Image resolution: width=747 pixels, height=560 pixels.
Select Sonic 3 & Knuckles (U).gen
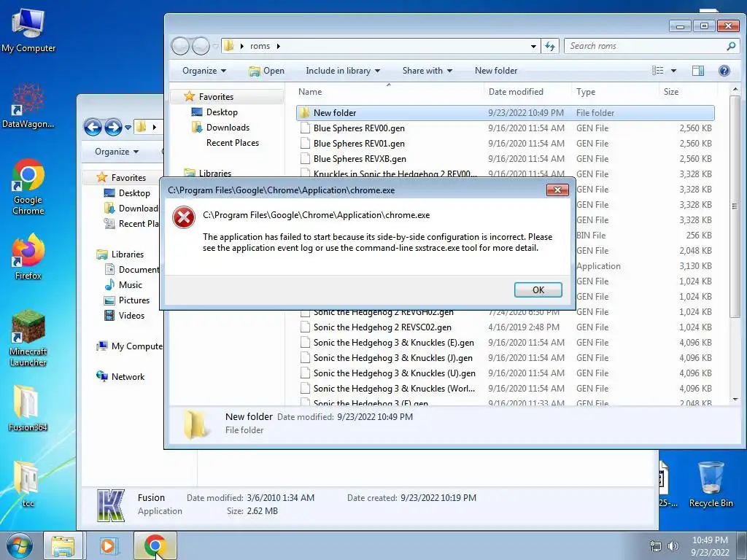click(x=505, y=373)
